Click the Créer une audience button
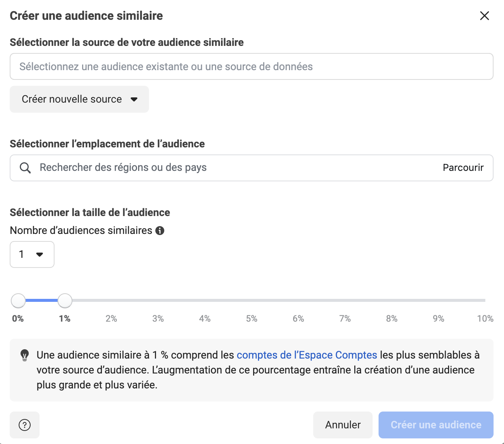This screenshot has height=444, width=504. point(436,425)
